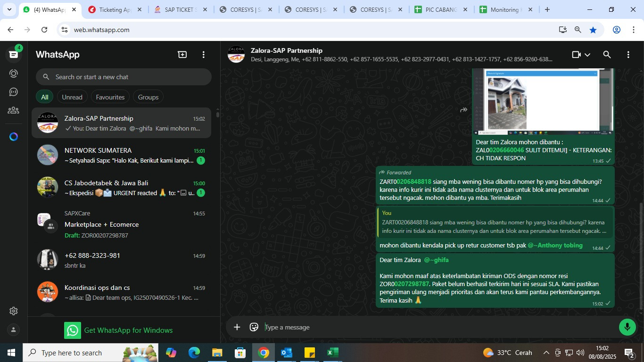644x362 pixels.
Task: Open the Marketplace + Ecomerce chat
Action: point(121,224)
